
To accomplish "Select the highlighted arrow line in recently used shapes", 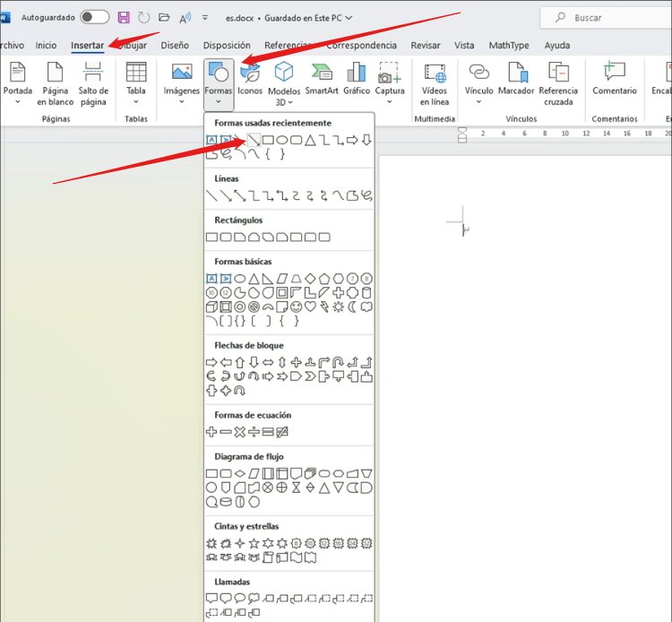I will point(254,140).
